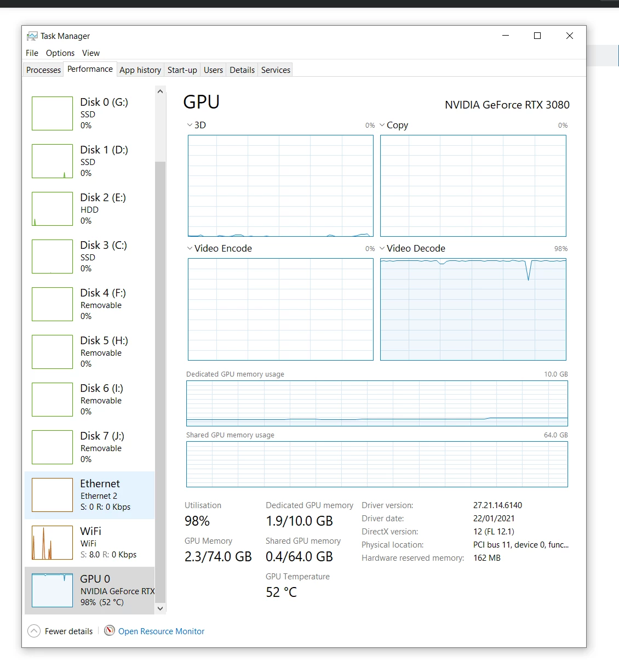Image resolution: width=619 pixels, height=672 pixels.
Task: Switch to the Users tab
Action: [213, 70]
